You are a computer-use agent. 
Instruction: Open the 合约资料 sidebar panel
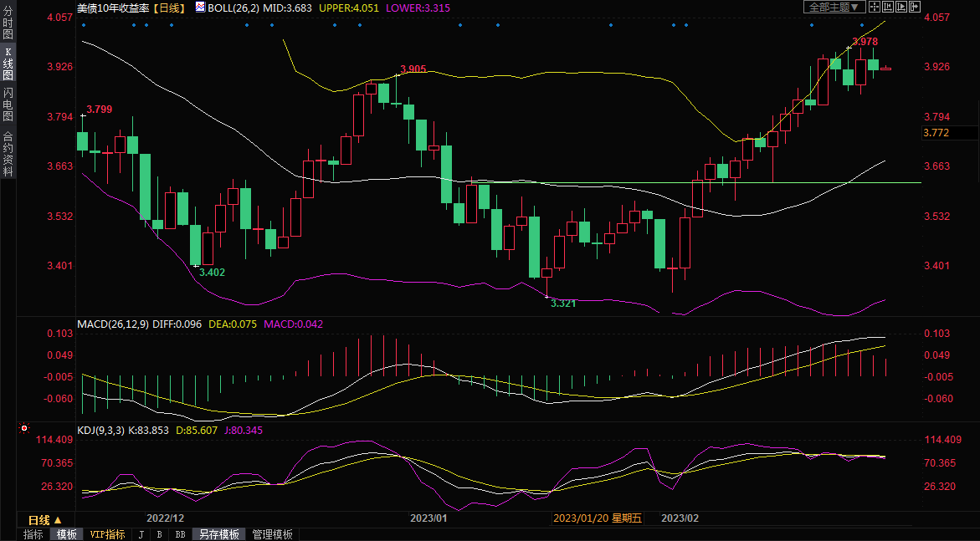pyautogui.click(x=8, y=154)
